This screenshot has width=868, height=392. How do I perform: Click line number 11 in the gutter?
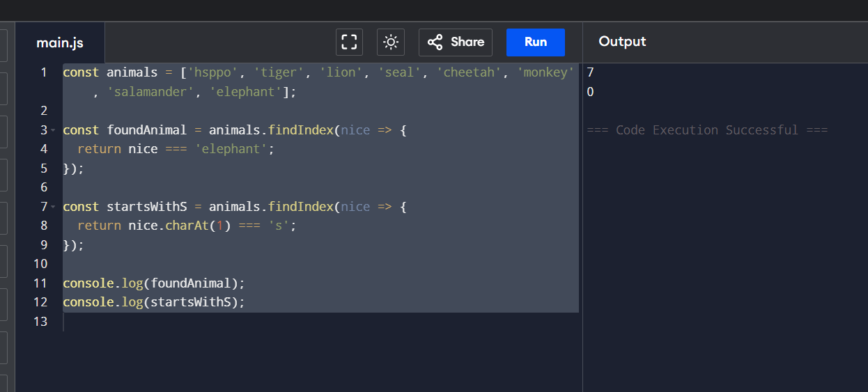coord(40,283)
